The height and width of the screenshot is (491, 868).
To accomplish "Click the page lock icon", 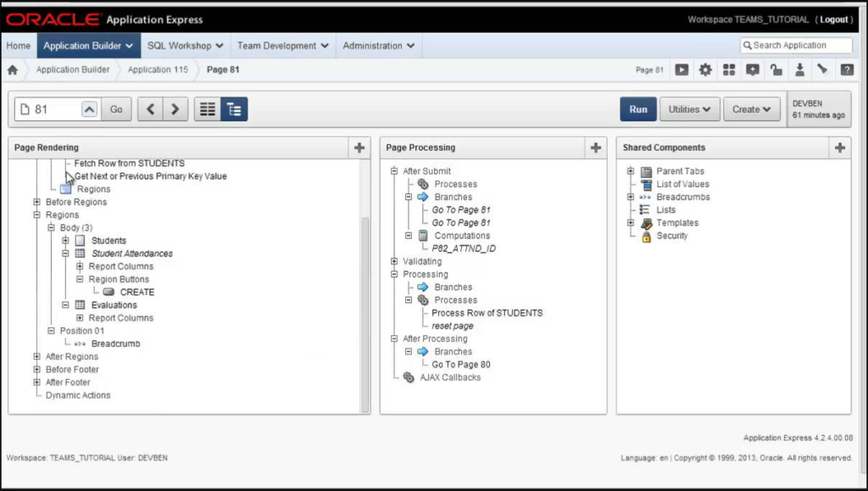I will 776,70.
